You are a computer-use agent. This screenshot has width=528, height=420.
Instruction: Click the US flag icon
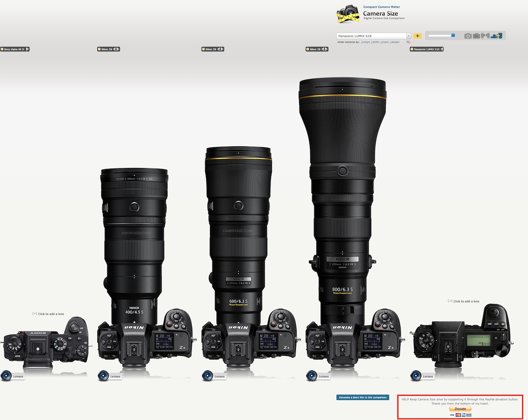pyautogui.click(x=408, y=42)
